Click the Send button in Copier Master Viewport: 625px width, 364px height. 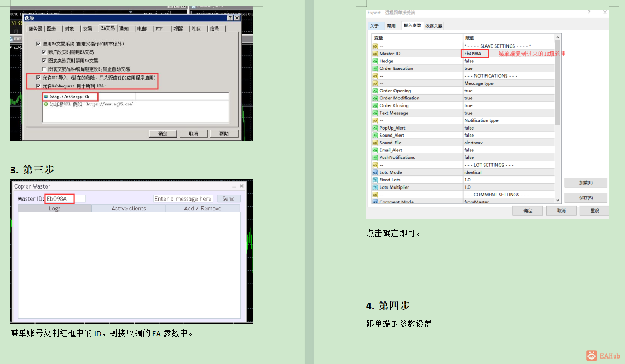[228, 199]
